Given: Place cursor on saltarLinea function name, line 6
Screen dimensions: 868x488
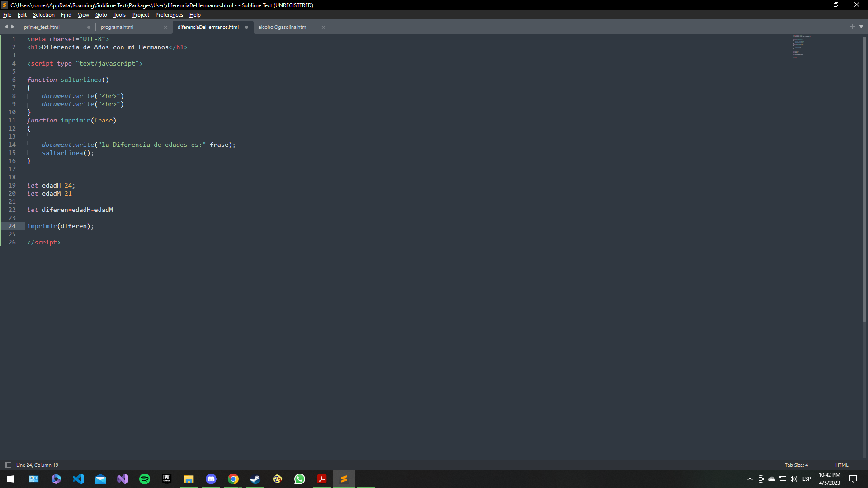Looking at the screenshot, I should coord(81,80).
